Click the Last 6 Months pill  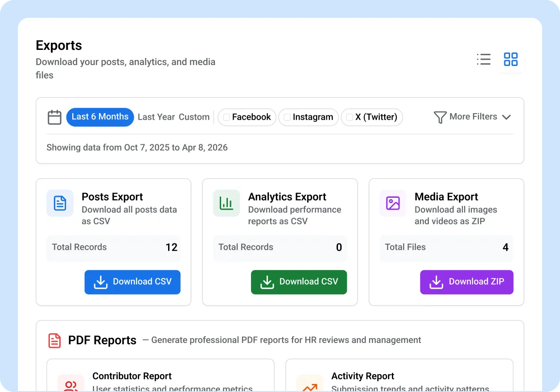pos(100,117)
